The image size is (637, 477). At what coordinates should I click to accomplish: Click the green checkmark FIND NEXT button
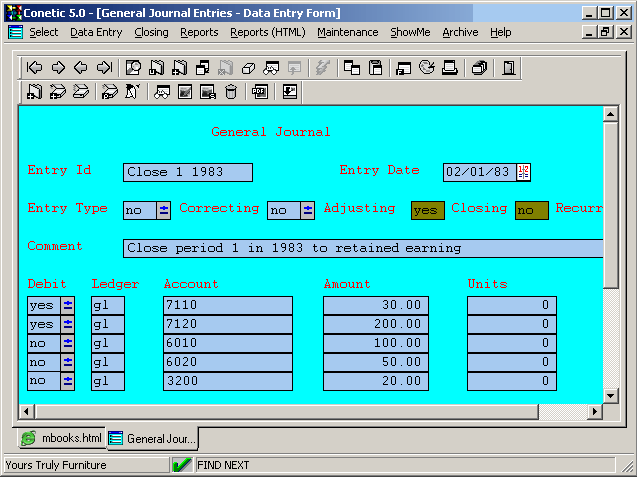coord(182,465)
